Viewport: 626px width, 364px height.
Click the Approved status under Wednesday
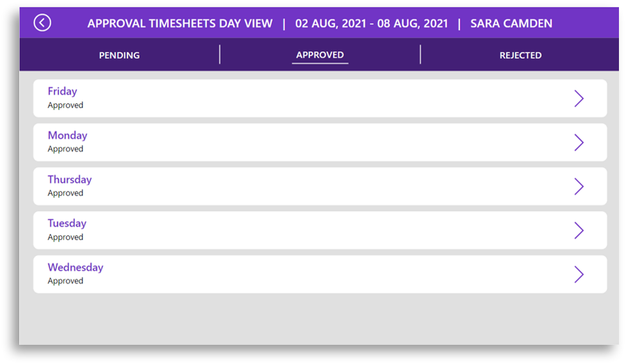(65, 281)
